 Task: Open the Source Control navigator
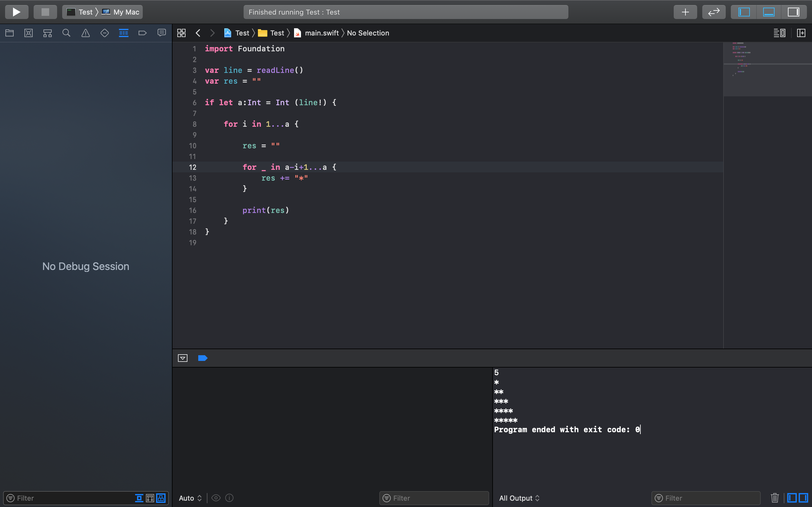click(29, 33)
